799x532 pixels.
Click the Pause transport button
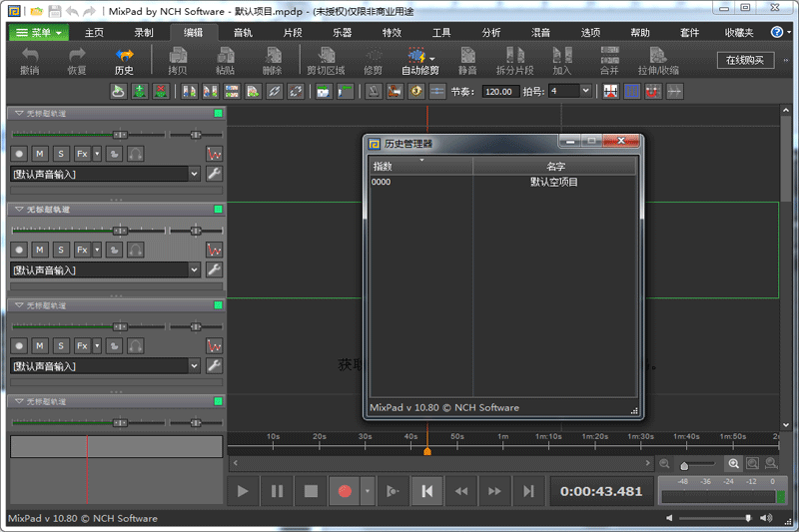pyautogui.click(x=277, y=491)
